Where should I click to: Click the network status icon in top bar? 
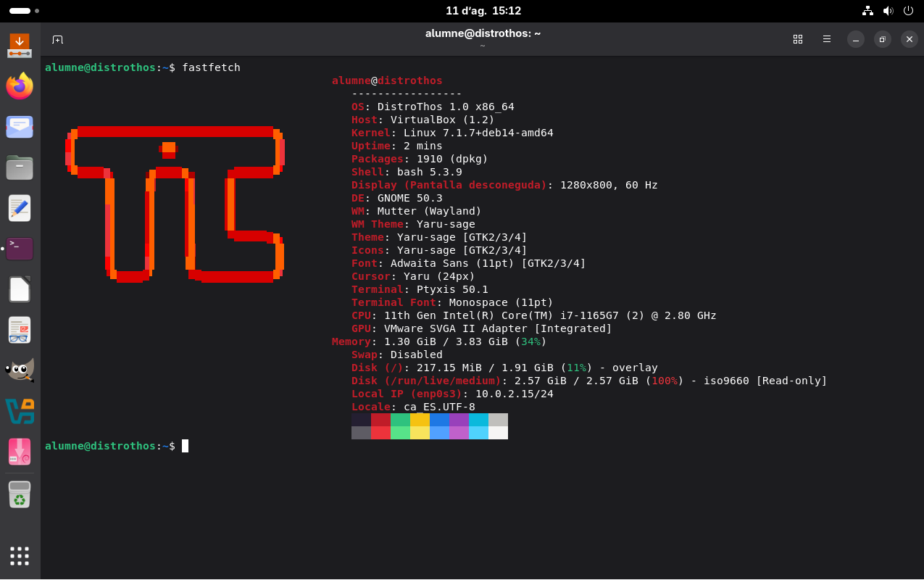point(867,11)
